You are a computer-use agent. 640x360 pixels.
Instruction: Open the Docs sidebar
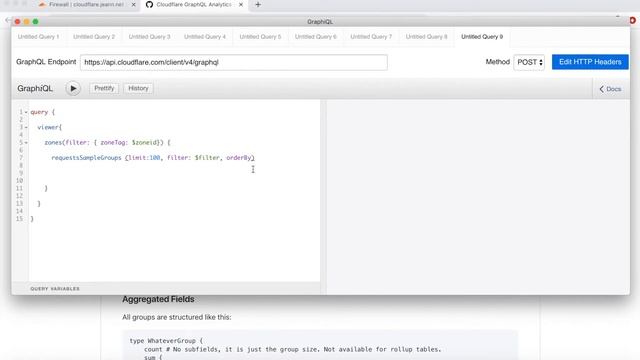tap(610, 89)
